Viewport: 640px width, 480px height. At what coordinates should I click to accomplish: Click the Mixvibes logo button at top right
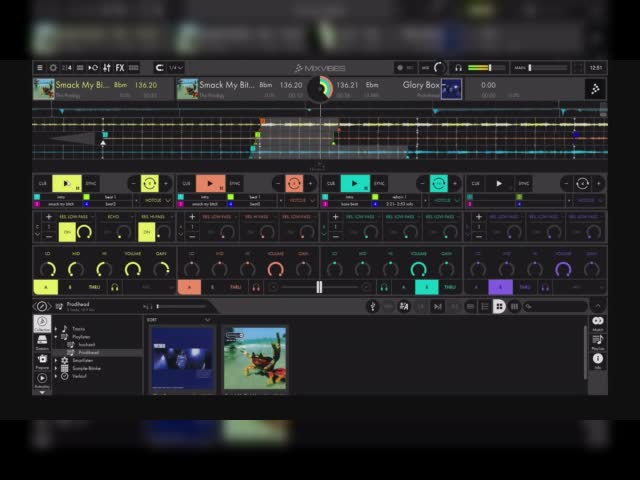[595, 89]
